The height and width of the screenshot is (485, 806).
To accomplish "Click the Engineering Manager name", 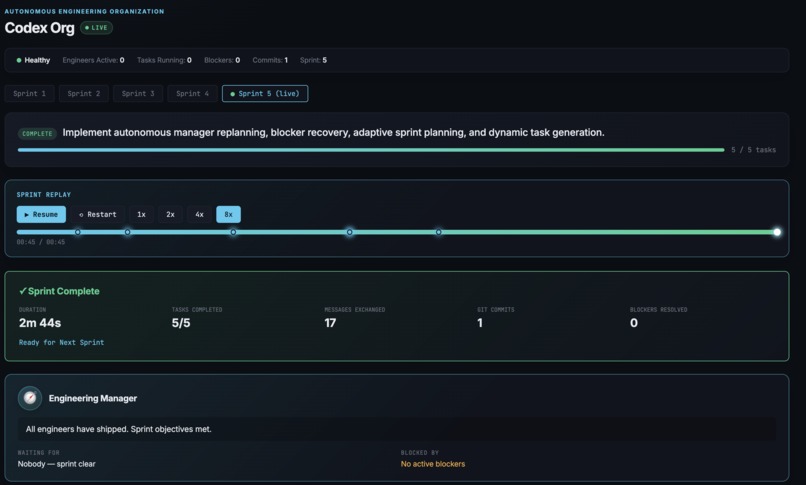I will click(x=93, y=398).
